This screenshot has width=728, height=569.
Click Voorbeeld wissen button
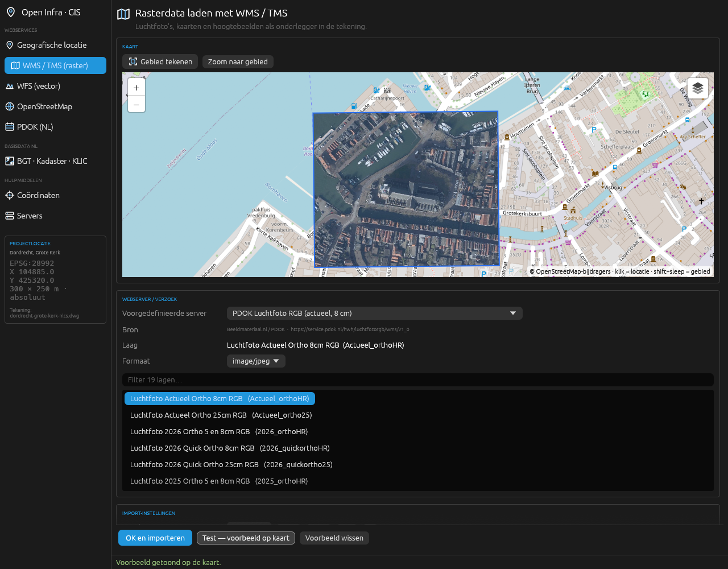click(334, 538)
